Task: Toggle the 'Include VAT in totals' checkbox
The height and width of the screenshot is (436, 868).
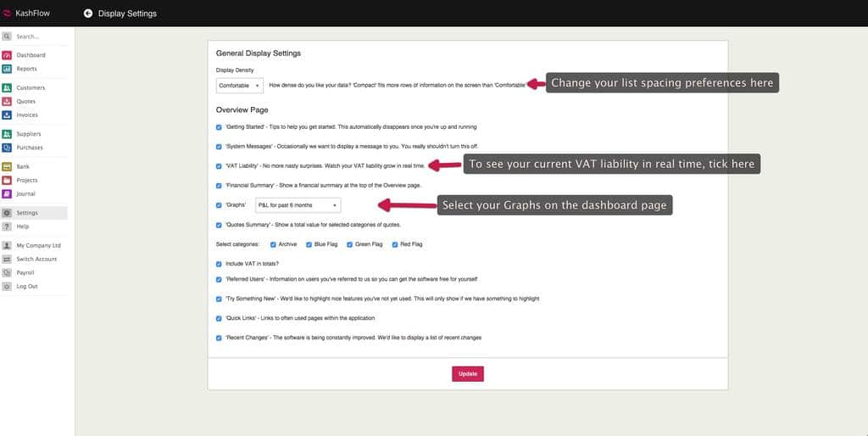Action: 219,264
